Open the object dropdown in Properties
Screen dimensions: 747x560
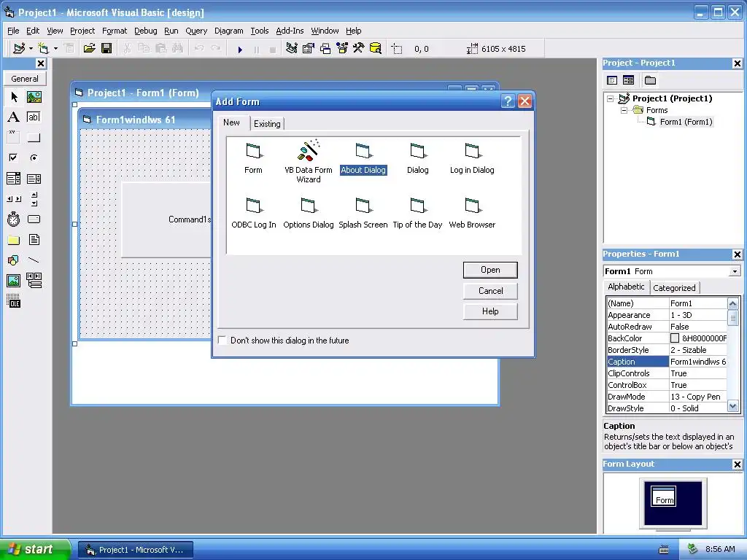735,271
